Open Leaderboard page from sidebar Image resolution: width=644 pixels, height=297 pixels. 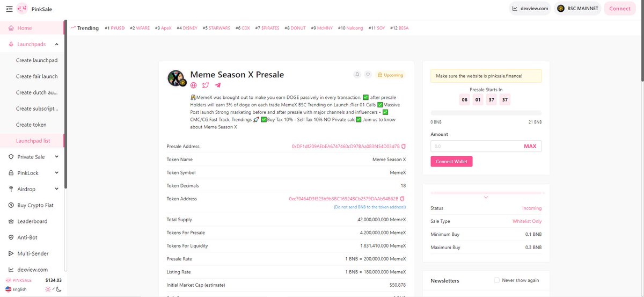click(32, 221)
